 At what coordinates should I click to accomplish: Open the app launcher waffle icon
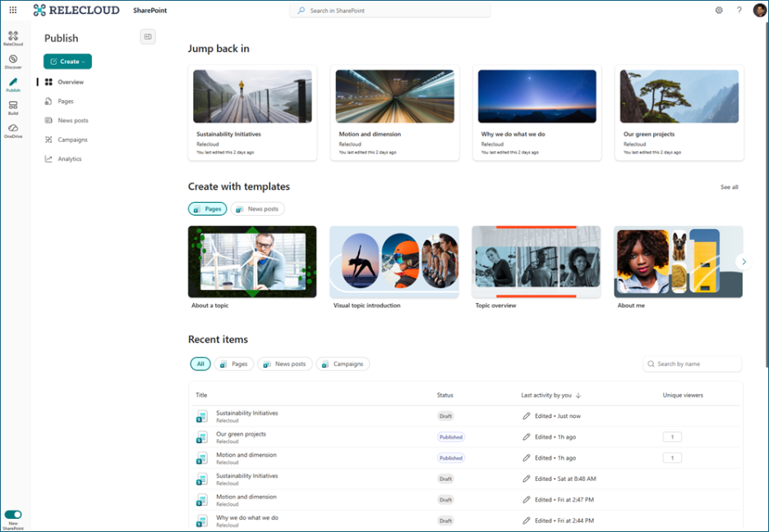12,10
